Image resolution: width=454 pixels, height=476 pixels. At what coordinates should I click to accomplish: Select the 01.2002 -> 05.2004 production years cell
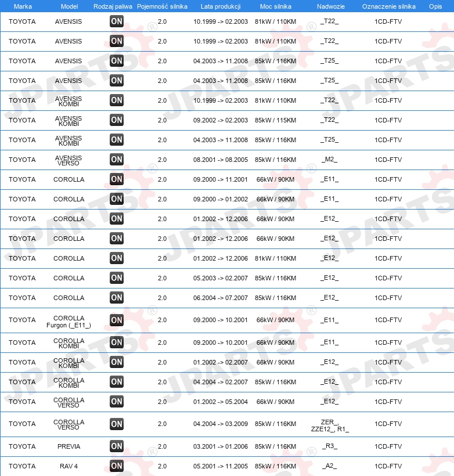point(221,402)
